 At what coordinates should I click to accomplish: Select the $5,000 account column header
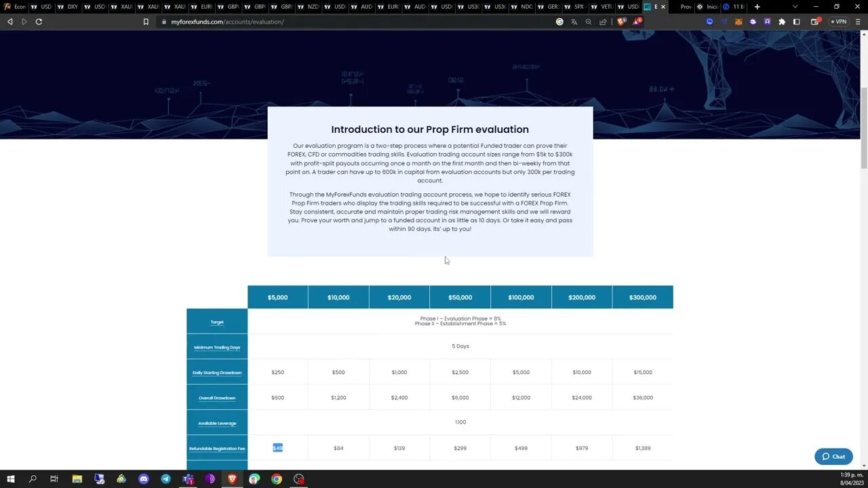[x=277, y=297]
